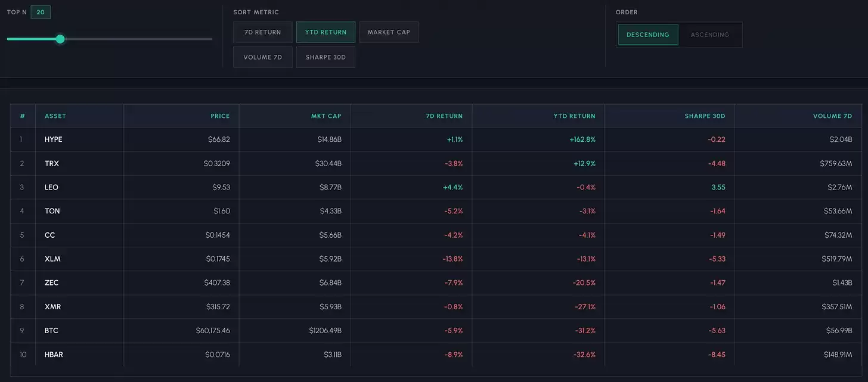Switch order to Ascending
The image size is (868, 382).
(709, 35)
